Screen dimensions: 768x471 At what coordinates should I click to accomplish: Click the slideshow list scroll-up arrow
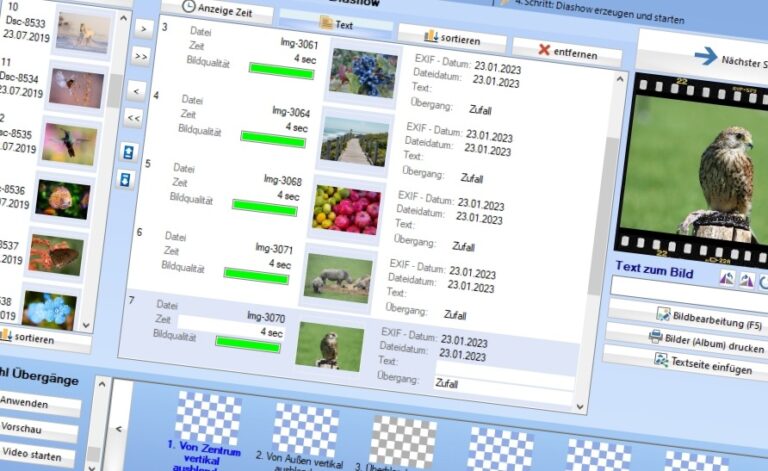pos(620,79)
